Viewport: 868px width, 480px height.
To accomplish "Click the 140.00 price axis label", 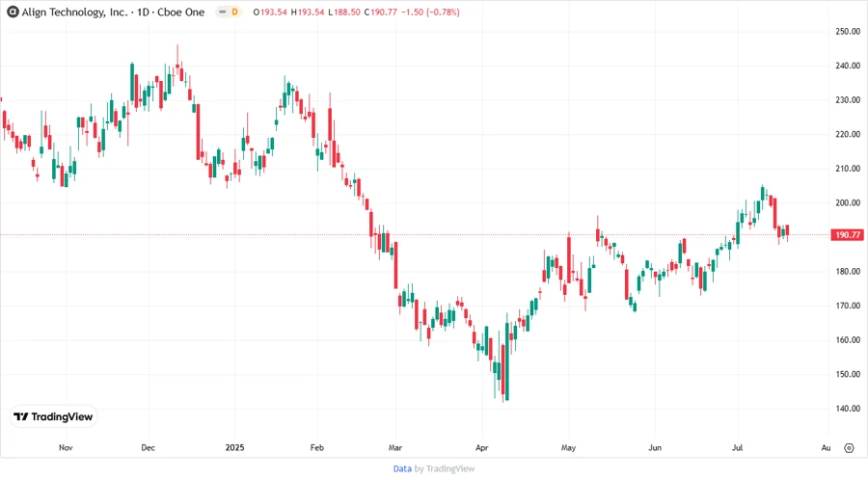I will pyautogui.click(x=848, y=409).
